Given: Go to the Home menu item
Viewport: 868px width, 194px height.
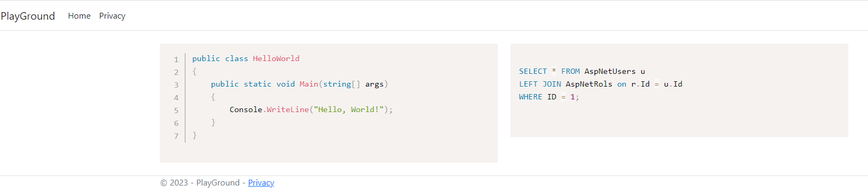Looking at the screenshot, I should (x=79, y=16).
